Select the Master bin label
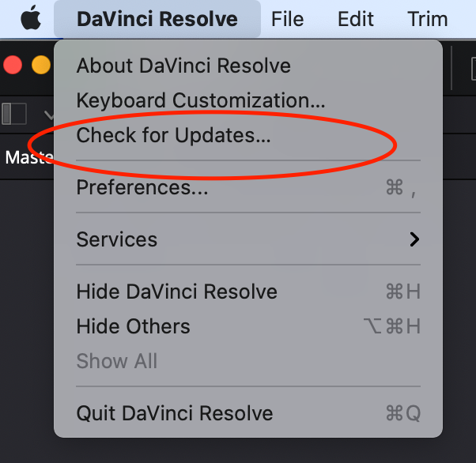This screenshot has width=476, height=463. click(x=25, y=157)
